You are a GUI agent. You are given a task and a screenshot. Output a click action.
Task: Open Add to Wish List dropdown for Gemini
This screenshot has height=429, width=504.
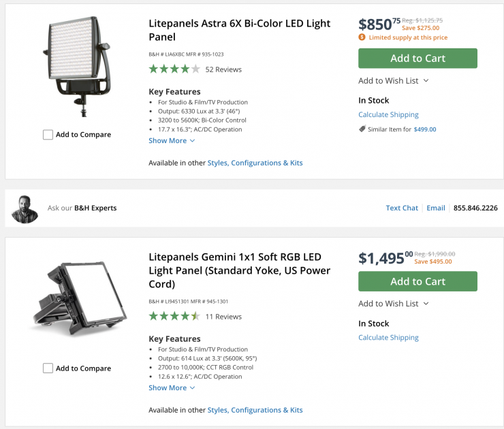tap(393, 304)
